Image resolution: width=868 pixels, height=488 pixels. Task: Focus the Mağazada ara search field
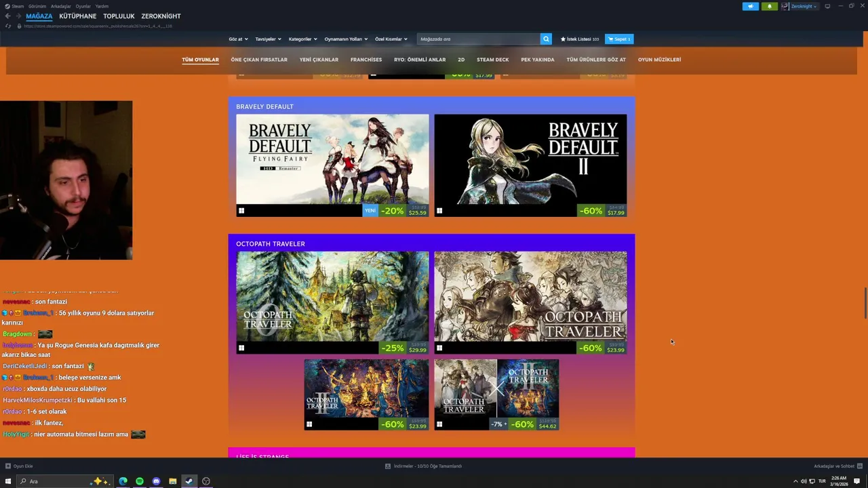point(478,39)
